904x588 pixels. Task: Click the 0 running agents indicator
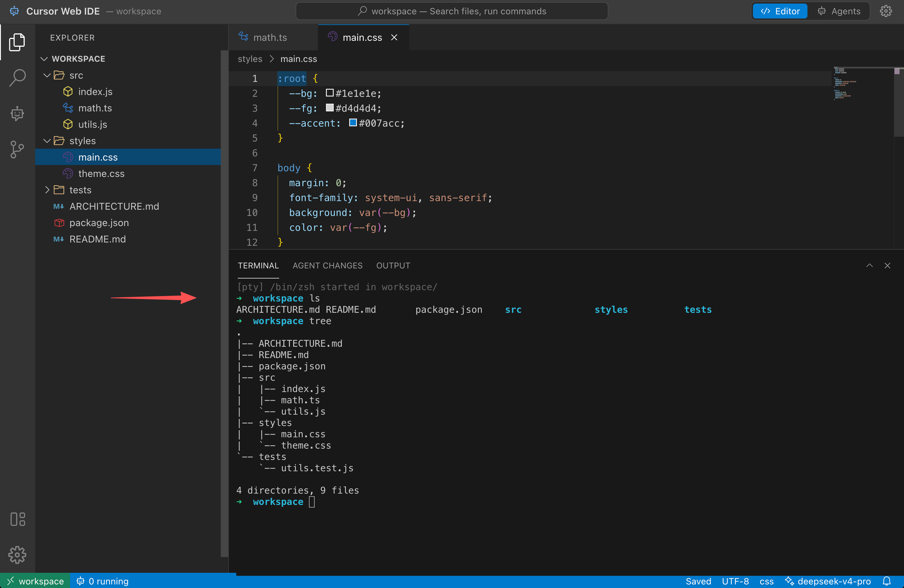point(102,581)
